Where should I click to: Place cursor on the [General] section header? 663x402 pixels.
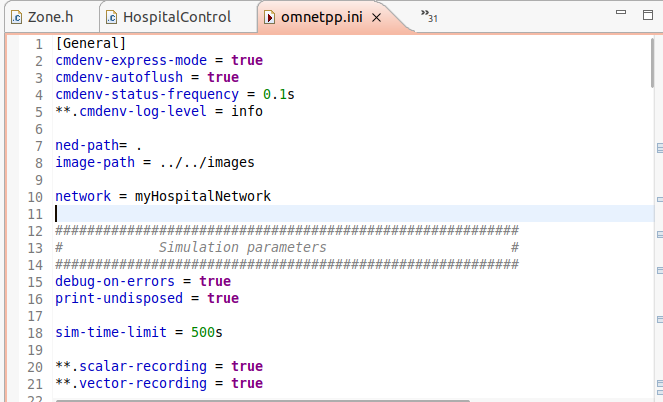tap(90, 43)
